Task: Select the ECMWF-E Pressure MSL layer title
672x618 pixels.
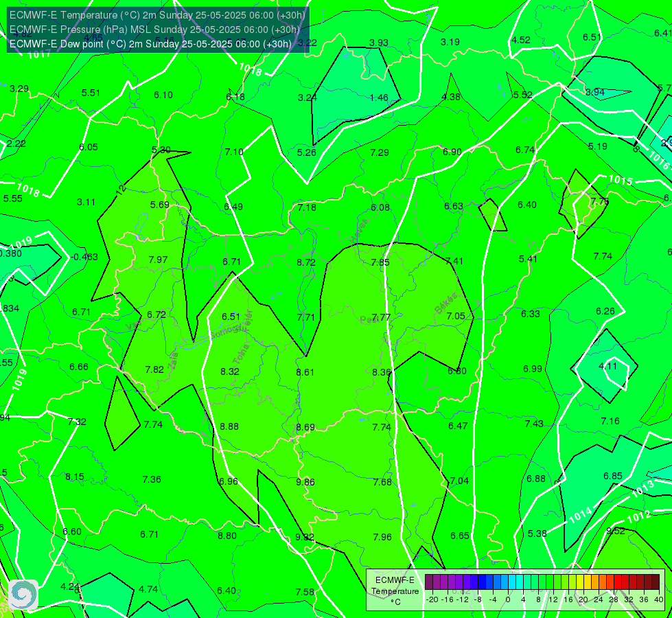Action: pos(154,30)
